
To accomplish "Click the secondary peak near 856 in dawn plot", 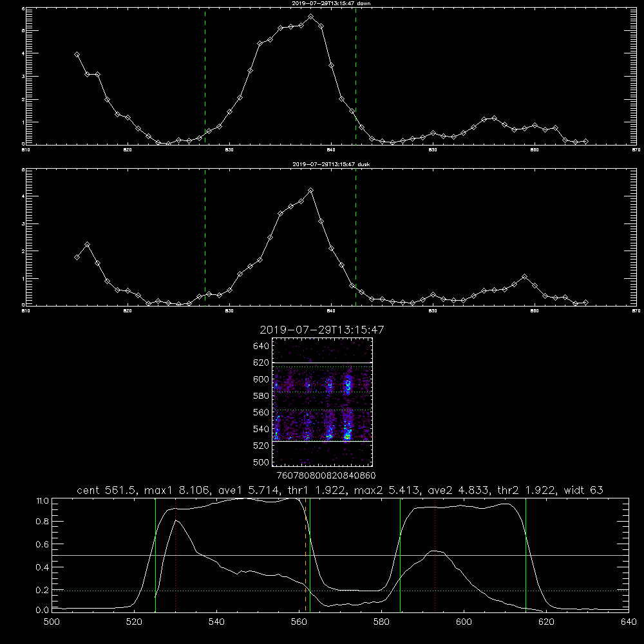I will point(494,118).
